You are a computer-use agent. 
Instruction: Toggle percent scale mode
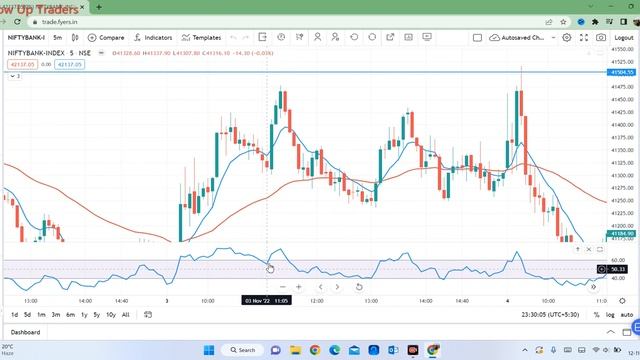pos(596,315)
